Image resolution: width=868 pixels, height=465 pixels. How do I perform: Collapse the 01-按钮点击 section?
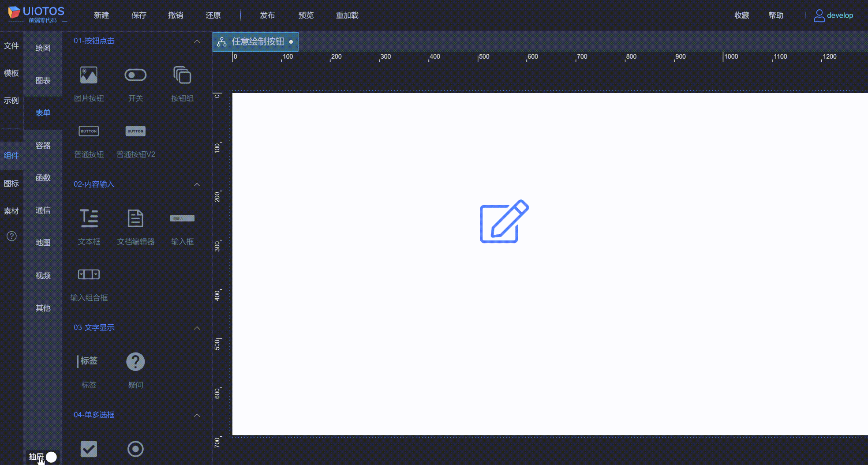[197, 41]
